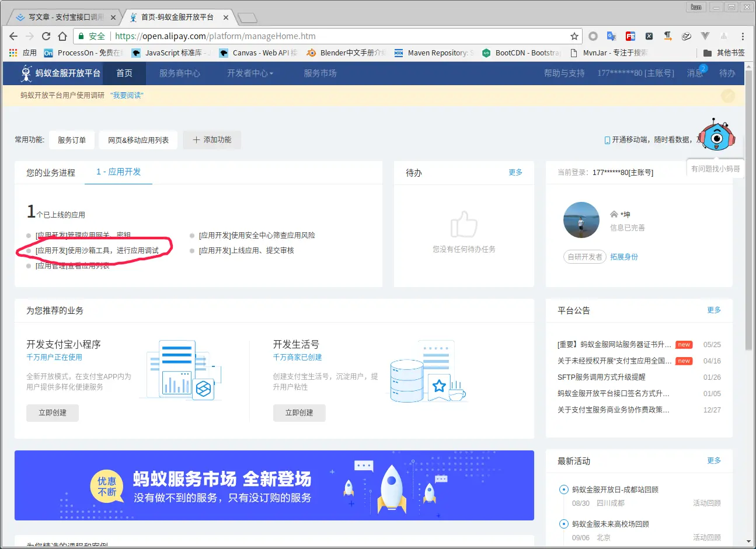This screenshot has width=756, height=549.
Task: Open 网页&移动应用列表 shortcut
Action: 138,140
